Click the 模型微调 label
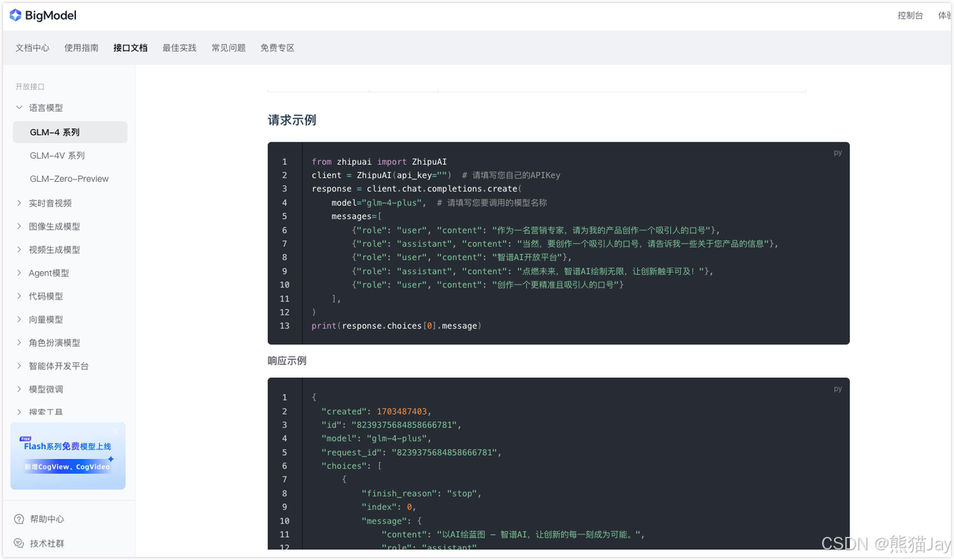The image size is (954, 560). coord(46,389)
